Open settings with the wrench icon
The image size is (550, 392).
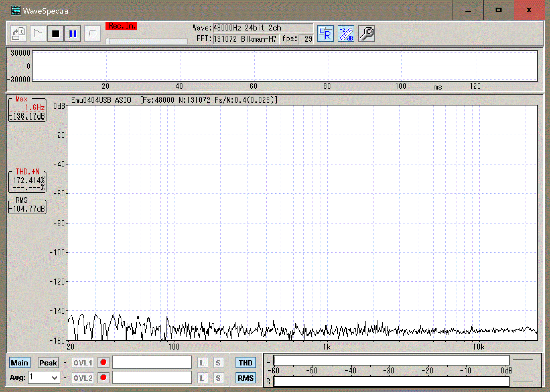tap(367, 33)
